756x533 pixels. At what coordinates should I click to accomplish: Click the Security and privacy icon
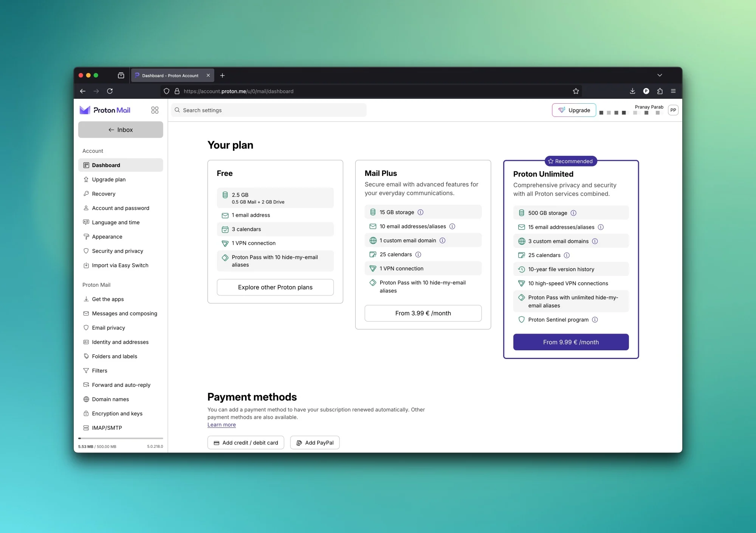pyautogui.click(x=86, y=251)
